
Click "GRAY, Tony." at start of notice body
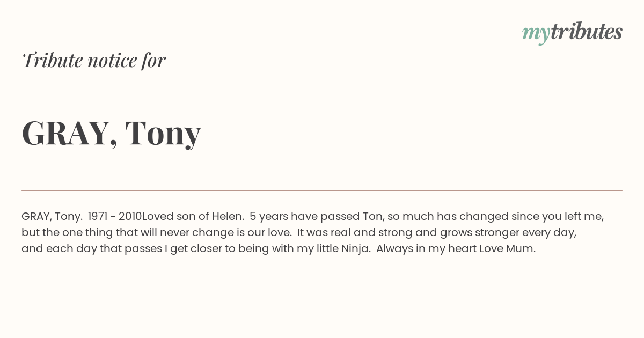coord(52,217)
